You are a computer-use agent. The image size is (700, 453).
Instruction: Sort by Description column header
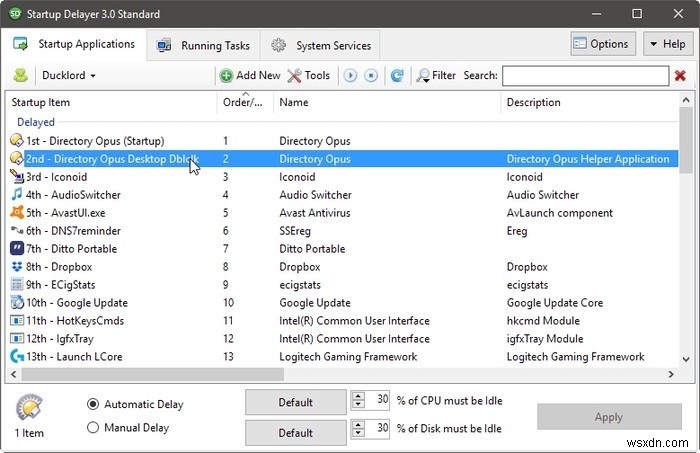[590, 102]
